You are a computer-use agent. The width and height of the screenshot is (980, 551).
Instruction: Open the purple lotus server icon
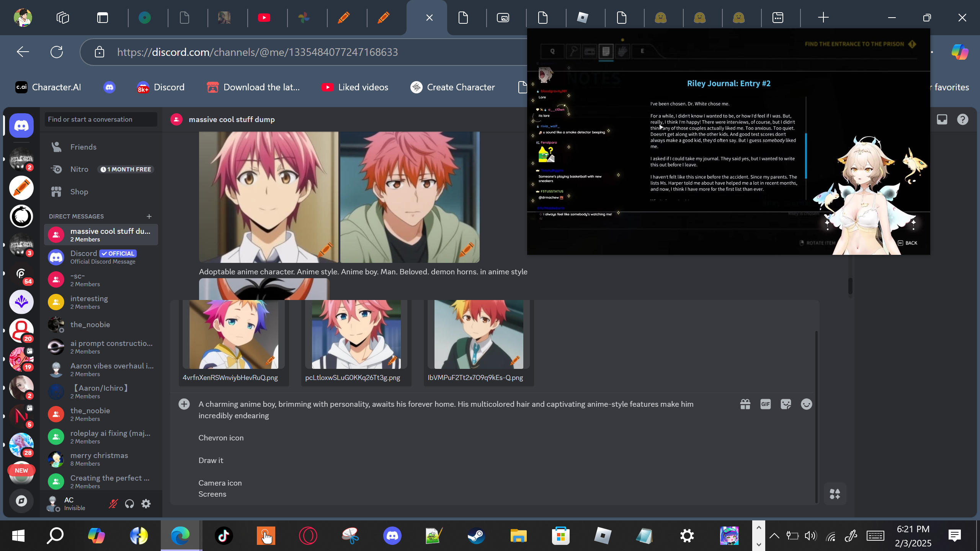(21, 302)
